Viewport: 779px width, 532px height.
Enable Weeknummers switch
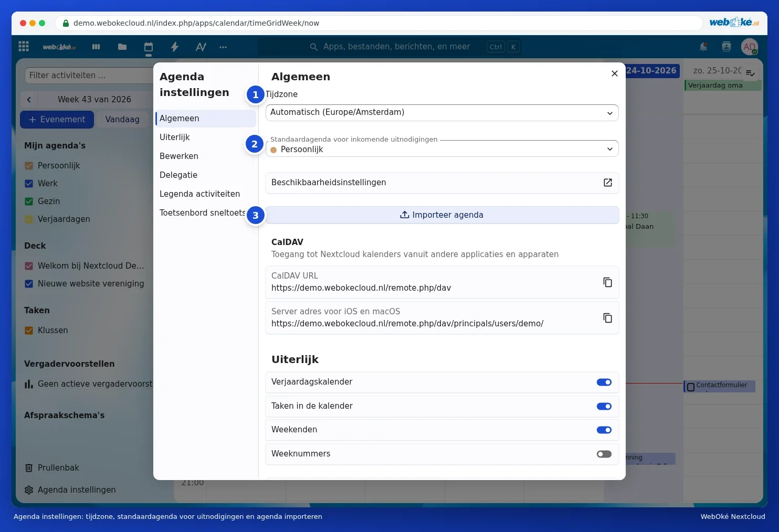click(604, 454)
